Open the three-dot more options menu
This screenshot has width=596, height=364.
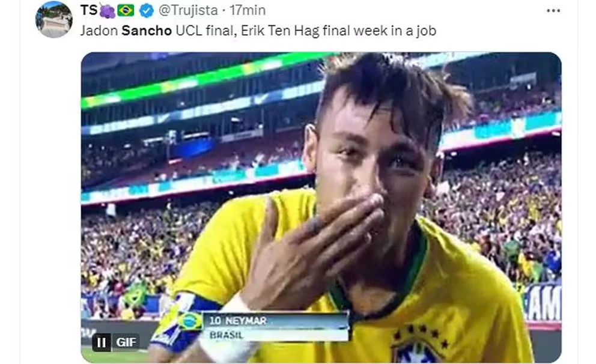pos(553,11)
